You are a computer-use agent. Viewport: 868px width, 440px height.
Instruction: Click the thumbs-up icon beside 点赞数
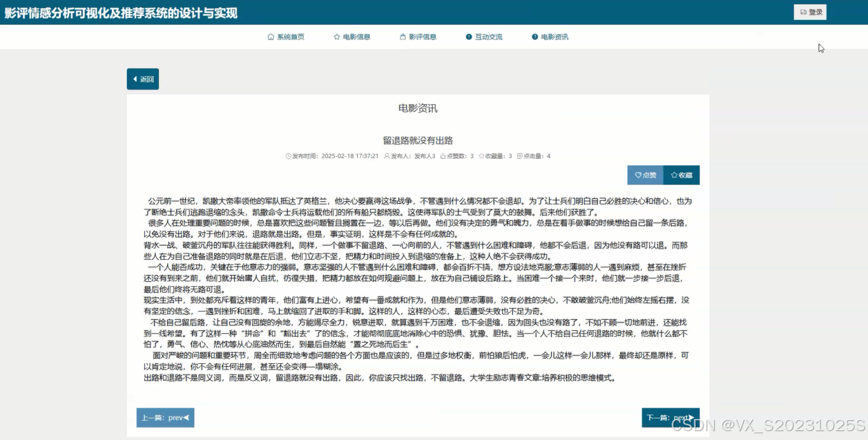click(x=444, y=156)
